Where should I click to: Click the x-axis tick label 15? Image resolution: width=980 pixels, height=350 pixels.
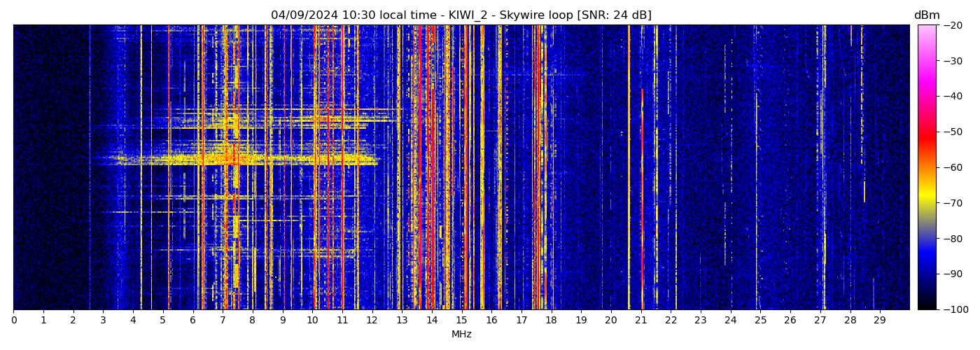pos(461,321)
